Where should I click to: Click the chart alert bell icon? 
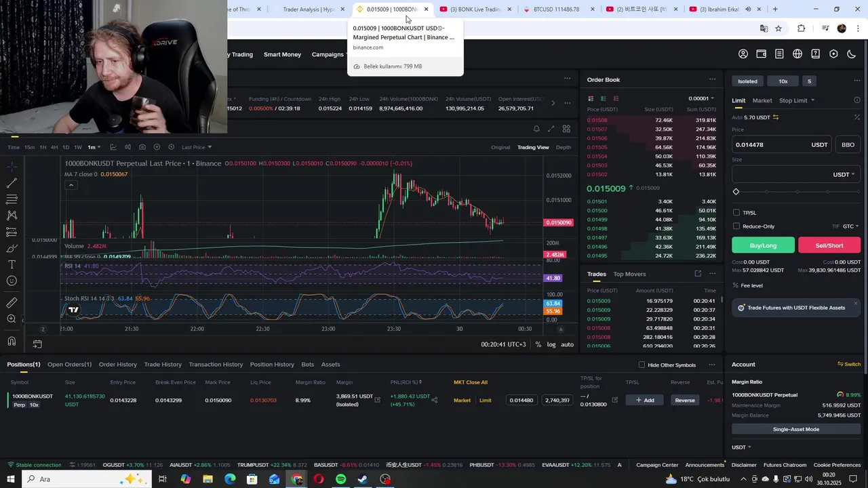tap(536, 129)
